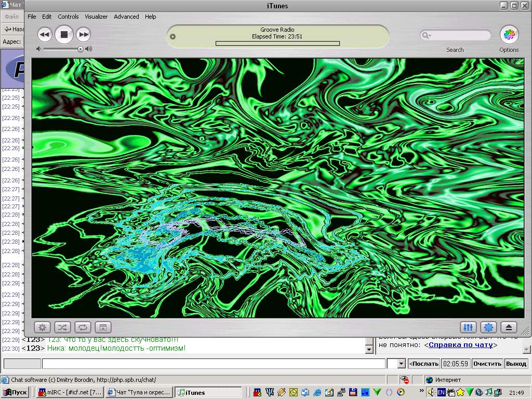Toggle shuffle in iTunes
The image size is (532, 399).
coord(63,327)
